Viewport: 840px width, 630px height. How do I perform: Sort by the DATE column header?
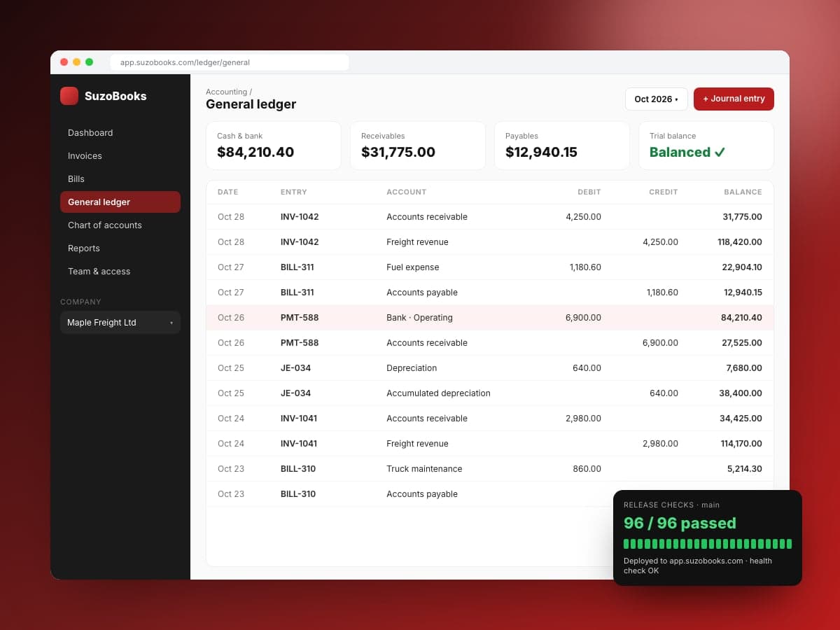(228, 192)
